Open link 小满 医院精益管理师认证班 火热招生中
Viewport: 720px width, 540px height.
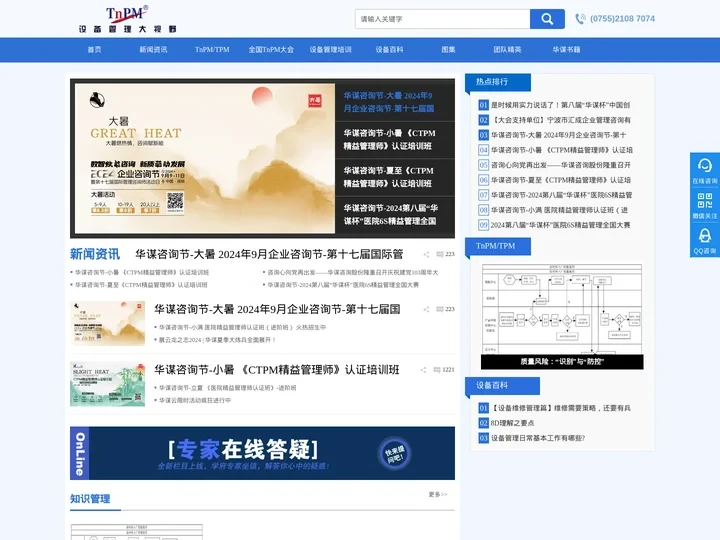pyautogui.click(x=242, y=327)
